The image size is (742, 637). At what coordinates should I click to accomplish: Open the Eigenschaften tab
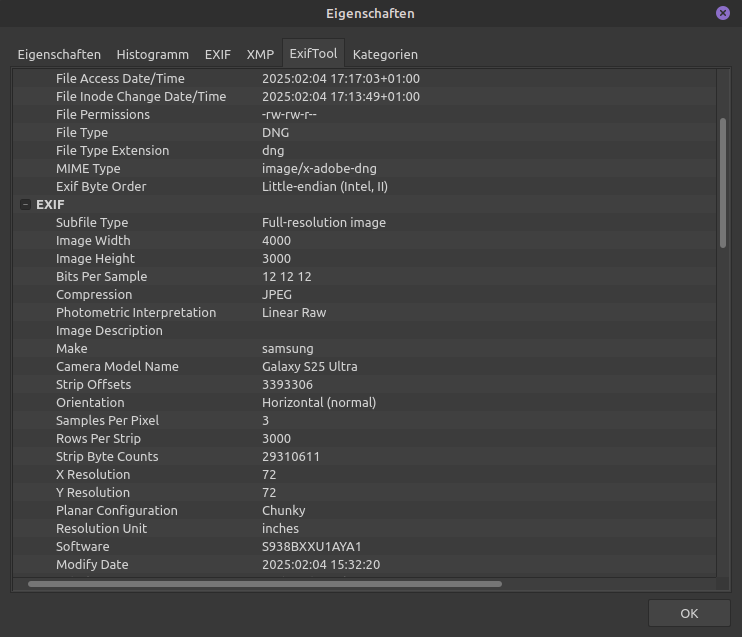59,54
